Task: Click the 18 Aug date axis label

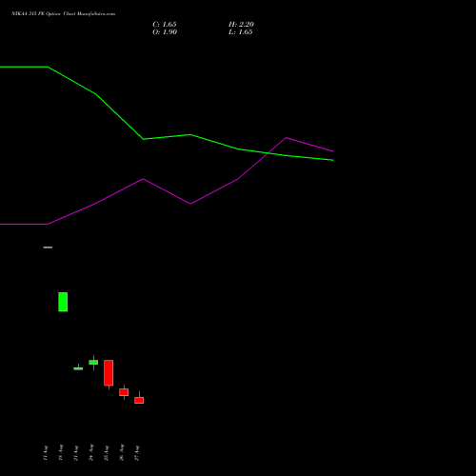Action: pyautogui.click(x=61, y=452)
